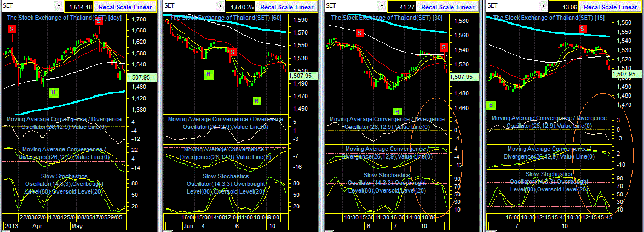644x232 pixels.
Task: Click the 'Apr' month label on time axis
Action: tap(37, 226)
